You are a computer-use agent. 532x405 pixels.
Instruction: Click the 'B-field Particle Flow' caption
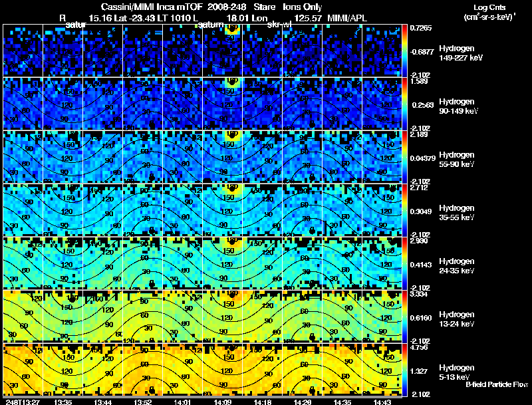coord(497,384)
